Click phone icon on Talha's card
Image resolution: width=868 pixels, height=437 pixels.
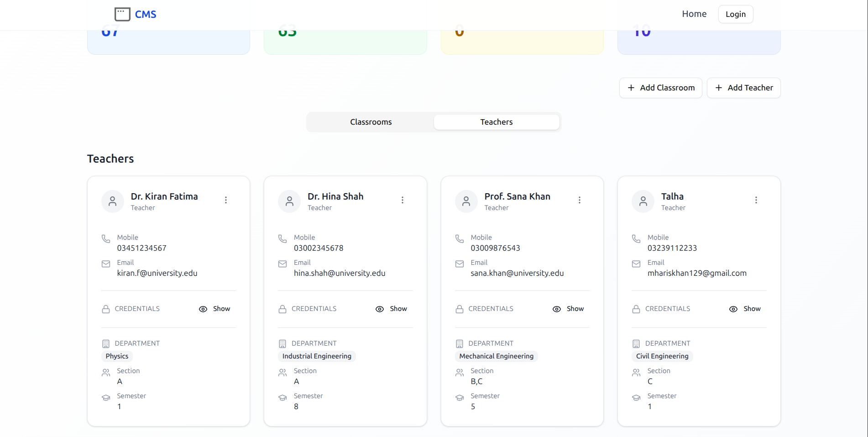(x=636, y=239)
